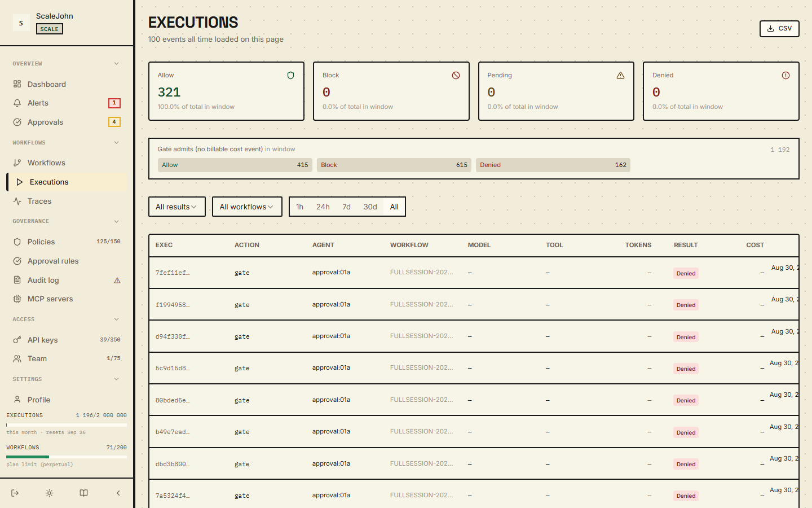Click the logout icon in footer
812x508 pixels.
pyautogui.click(x=15, y=493)
